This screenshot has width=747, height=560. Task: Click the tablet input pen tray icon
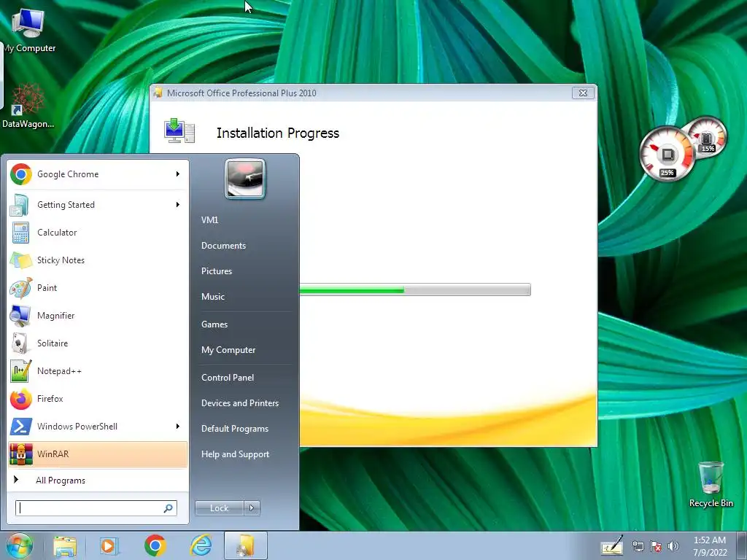[x=612, y=546]
